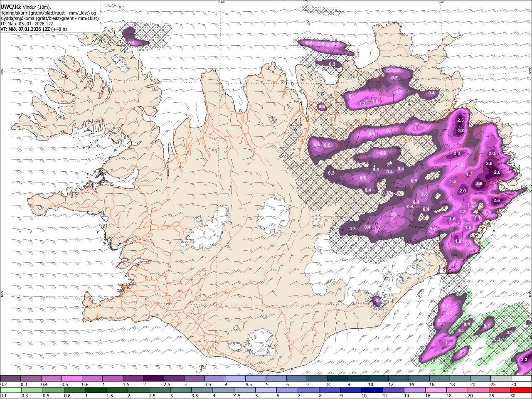Pick the bright pink 0.5 swatch in top legend
This screenshot has width=532, height=399.
[71, 379]
